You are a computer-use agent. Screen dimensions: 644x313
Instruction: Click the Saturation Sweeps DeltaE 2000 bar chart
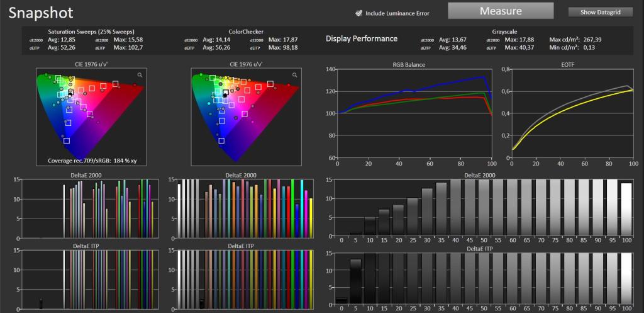tap(86, 208)
